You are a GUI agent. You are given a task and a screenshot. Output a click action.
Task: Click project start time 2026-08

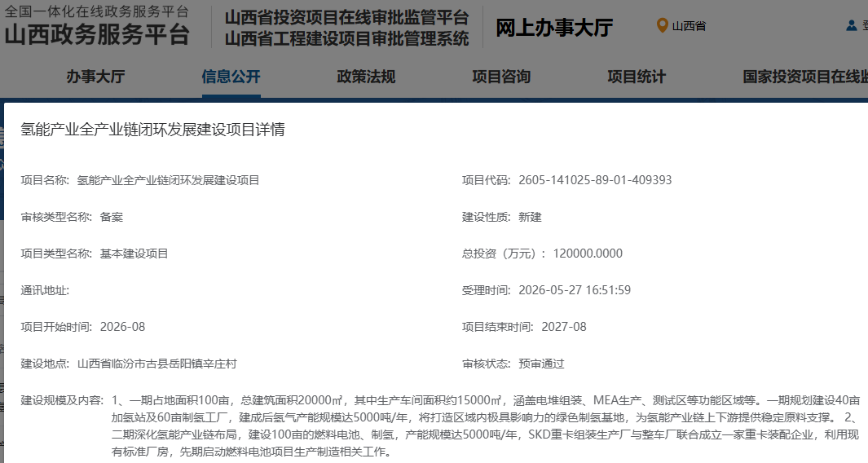(122, 327)
